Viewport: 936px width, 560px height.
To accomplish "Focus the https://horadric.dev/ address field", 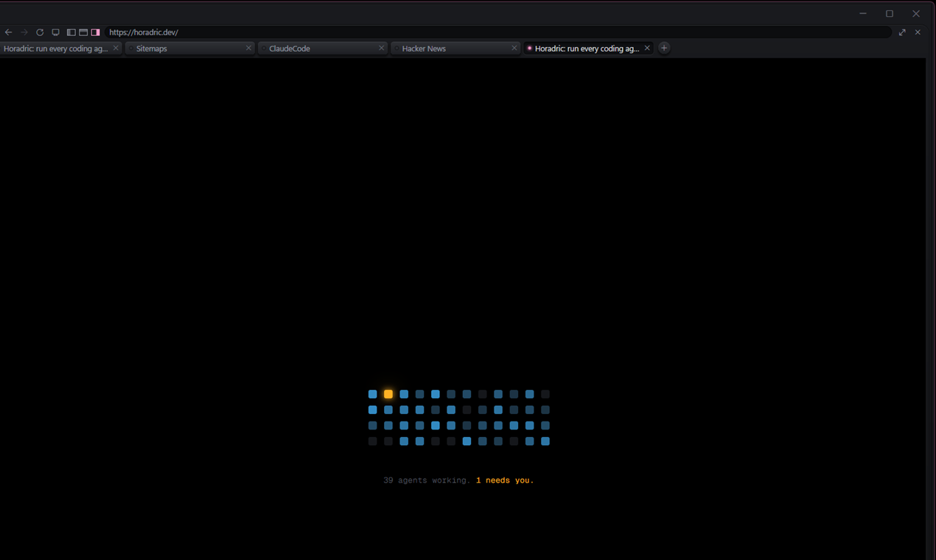I will (498, 32).
